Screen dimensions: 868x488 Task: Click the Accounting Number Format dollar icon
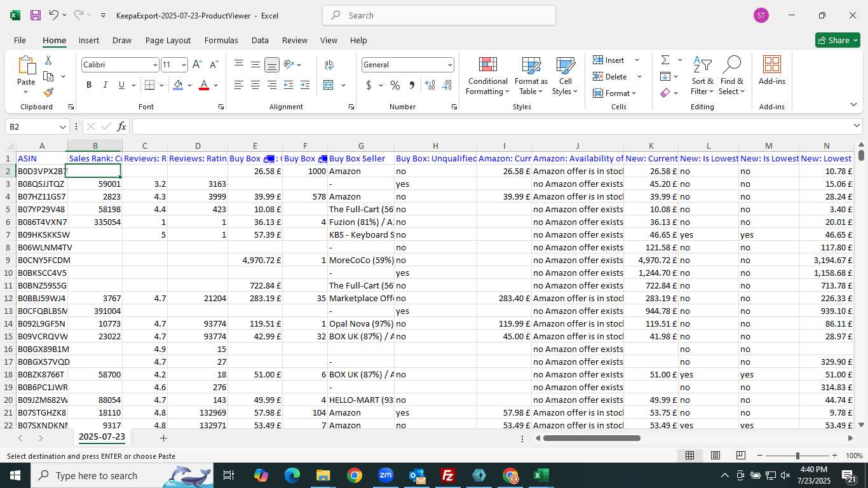pos(369,85)
